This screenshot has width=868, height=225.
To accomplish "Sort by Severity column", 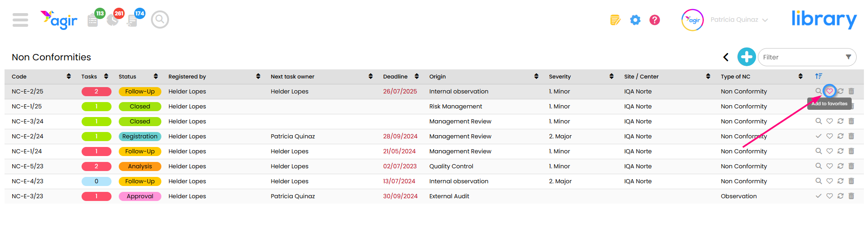I will [x=612, y=76].
